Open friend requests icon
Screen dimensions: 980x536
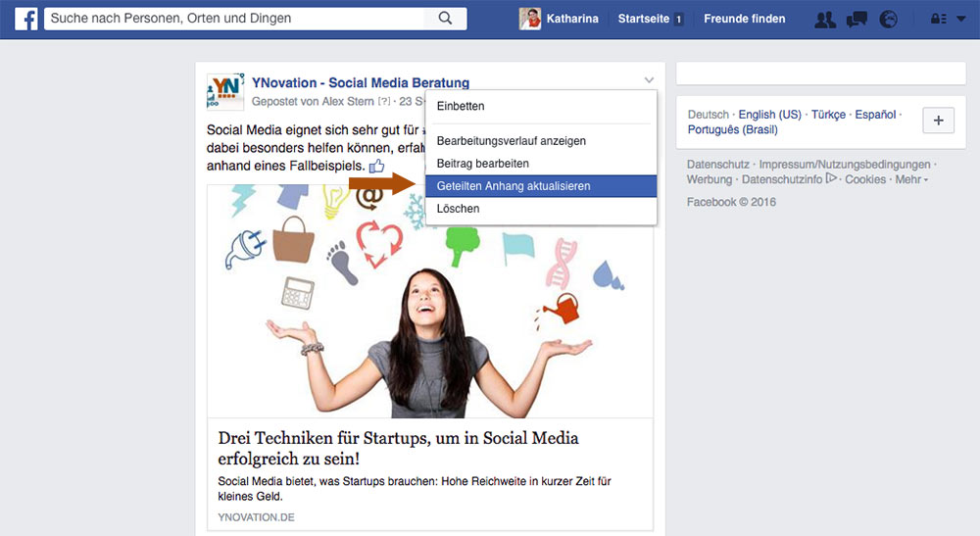point(825,20)
